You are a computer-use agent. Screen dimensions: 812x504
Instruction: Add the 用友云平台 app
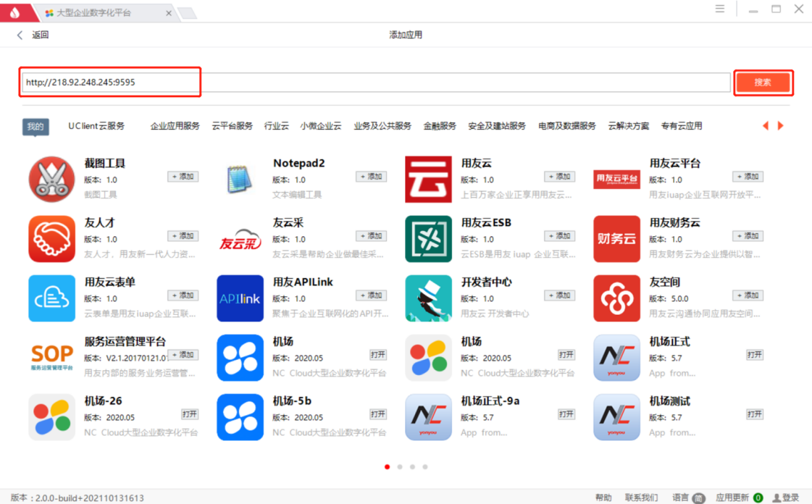click(x=748, y=177)
